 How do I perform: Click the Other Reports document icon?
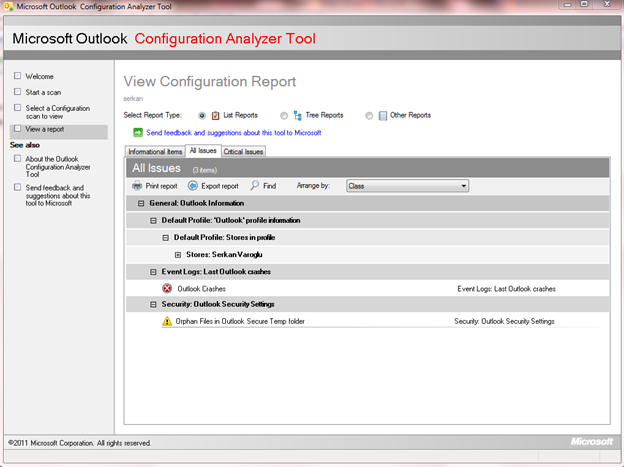click(381, 115)
